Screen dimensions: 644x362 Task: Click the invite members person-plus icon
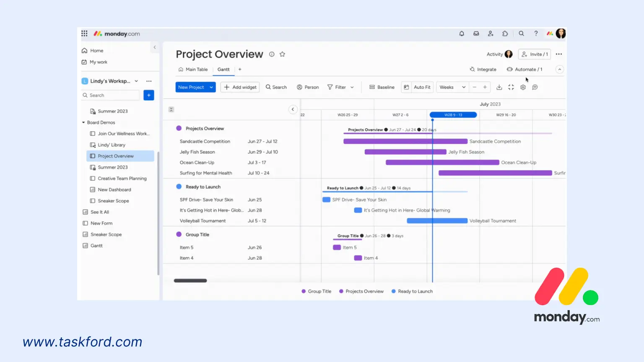pyautogui.click(x=491, y=34)
